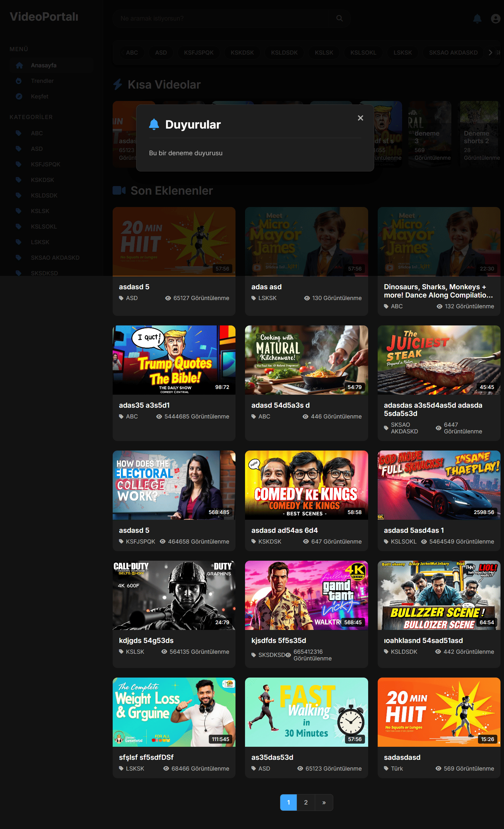Screen dimensions: 504x829
Task: Filter by SKSAO AKDASKD chip in top bar
Action: coord(453,52)
